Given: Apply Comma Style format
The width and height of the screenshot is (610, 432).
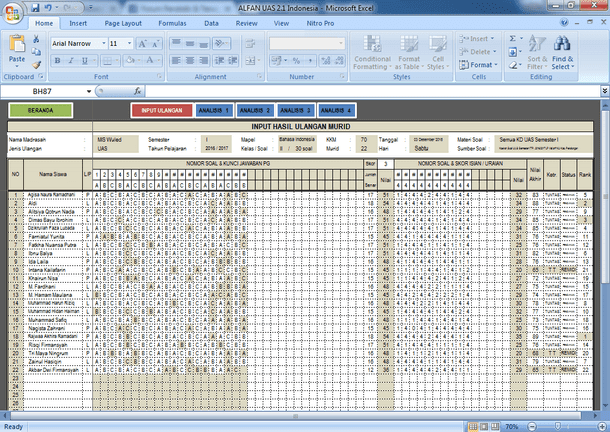Looking at the screenshot, I should tap(310, 60).
